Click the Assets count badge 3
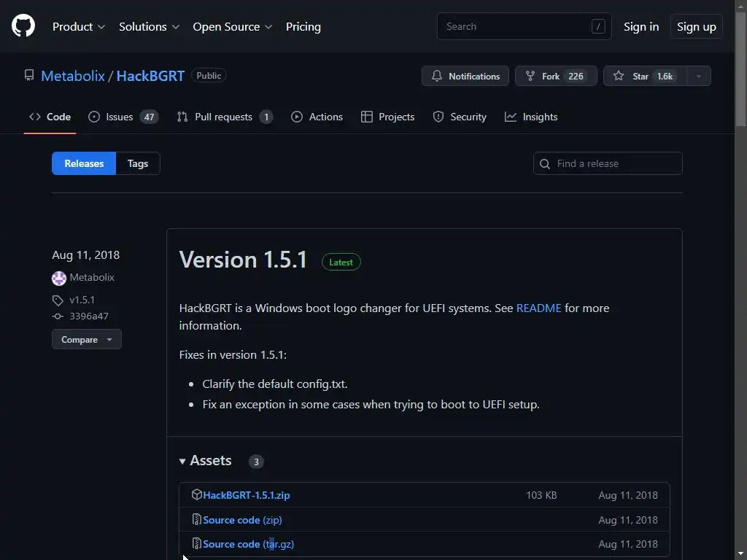The width and height of the screenshot is (747, 560). pyautogui.click(x=256, y=462)
